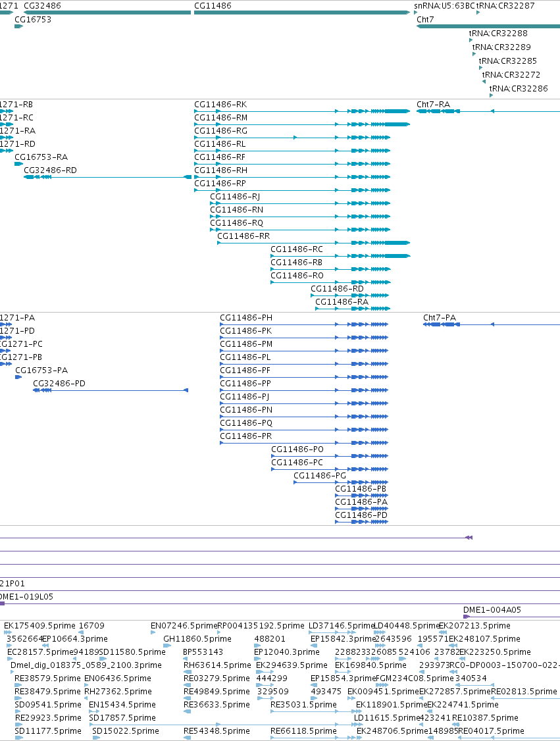
Task: Select the CG11486-RR transcript
Action: [313, 243]
